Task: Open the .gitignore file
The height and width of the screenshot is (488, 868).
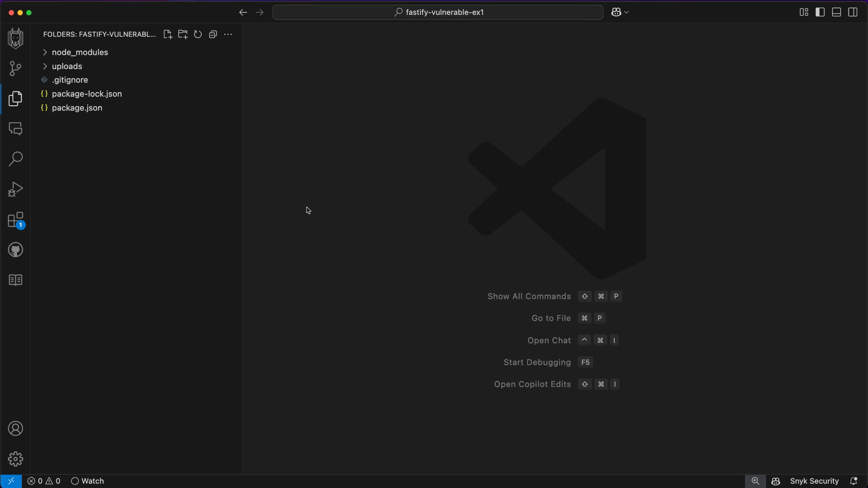Action: (x=136, y=80)
